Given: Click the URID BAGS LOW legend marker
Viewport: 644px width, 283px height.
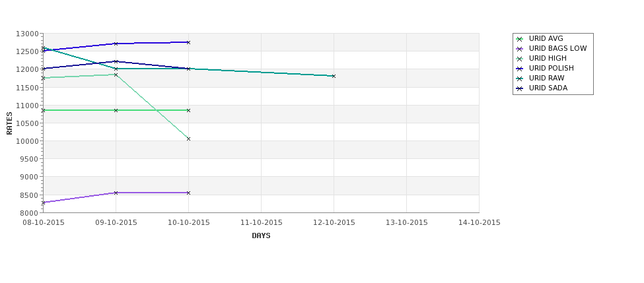Looking at the screenshot, I should 519,49.
